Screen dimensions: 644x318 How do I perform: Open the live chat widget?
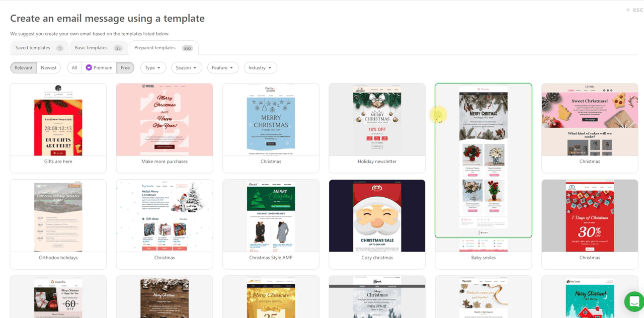click(634, 302)
